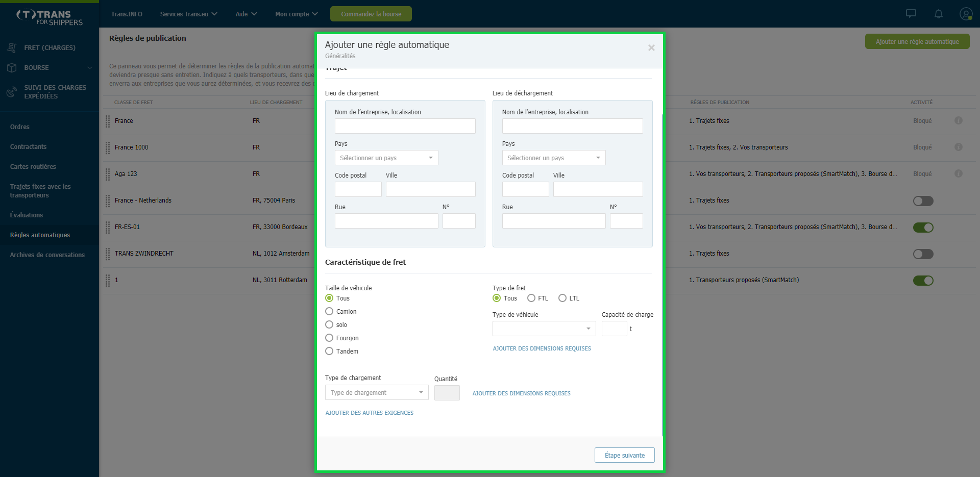Click the Suivi des charges expédiées icon
Image resolution: width=980 pixels, height=477 pixels.
point(12,92)
